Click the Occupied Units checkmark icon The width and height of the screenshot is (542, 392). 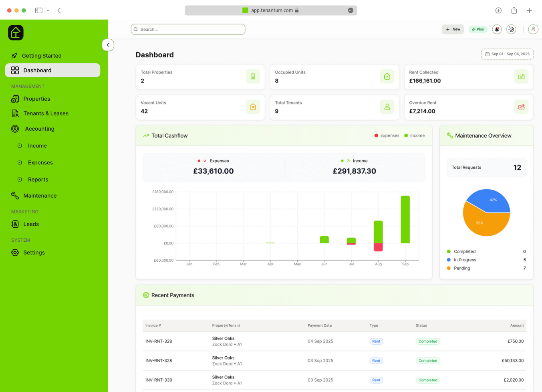[x=387, y=77]
